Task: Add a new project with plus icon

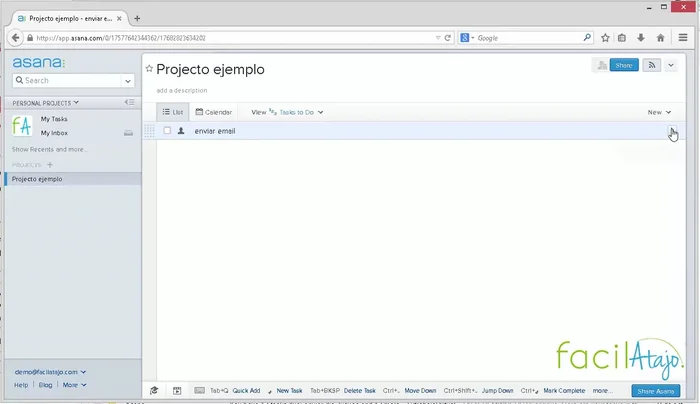Action: tap(50, 165)
